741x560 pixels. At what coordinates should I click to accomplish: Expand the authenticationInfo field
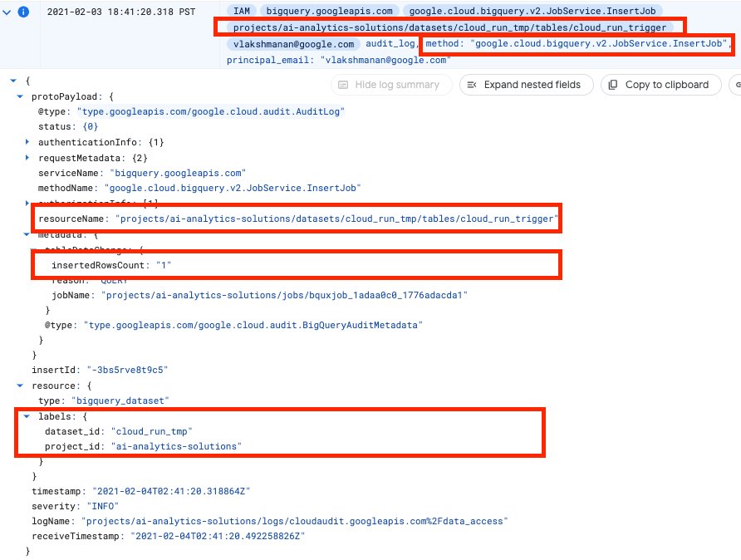pos(27,142)
